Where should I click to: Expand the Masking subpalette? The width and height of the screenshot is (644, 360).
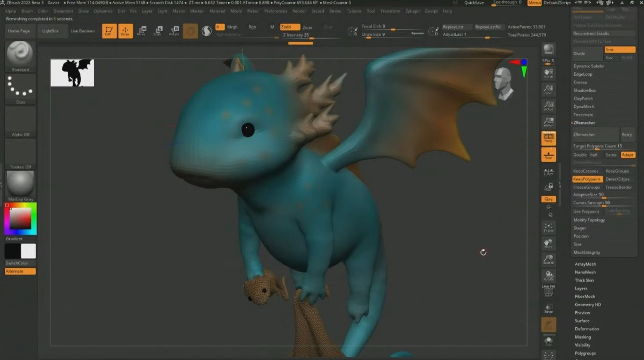click(x=583, y=337)
